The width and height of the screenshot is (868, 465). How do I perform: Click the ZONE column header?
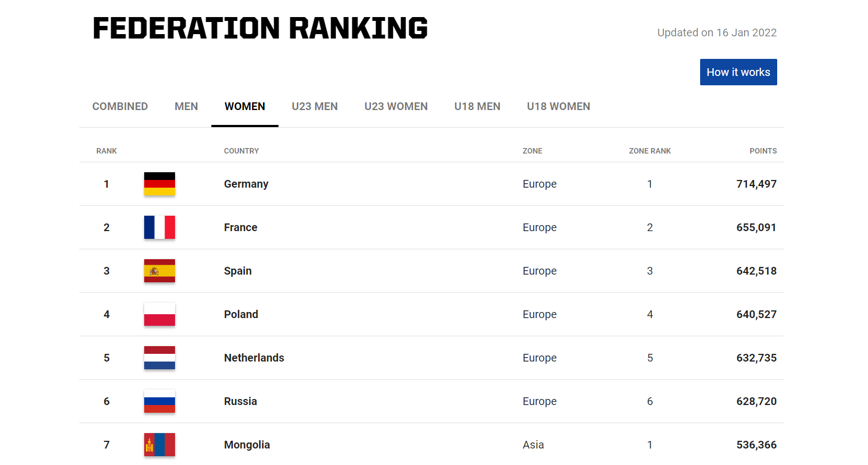point(532,151)
